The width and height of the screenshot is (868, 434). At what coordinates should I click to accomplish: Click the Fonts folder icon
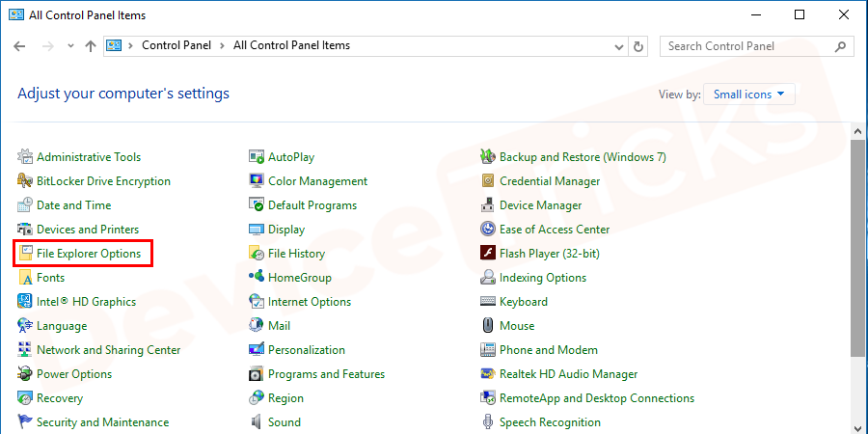(x=25, y=278)
